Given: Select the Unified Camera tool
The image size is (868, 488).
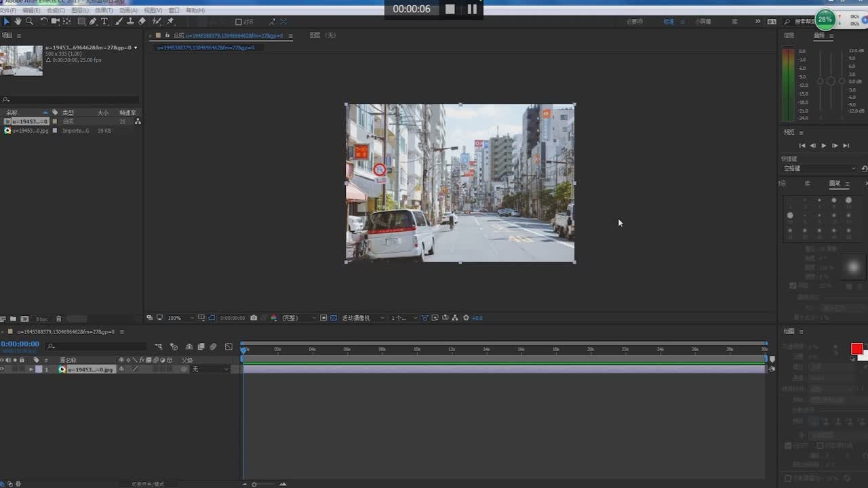Looking at the screenshot, I should pos(55,22).
